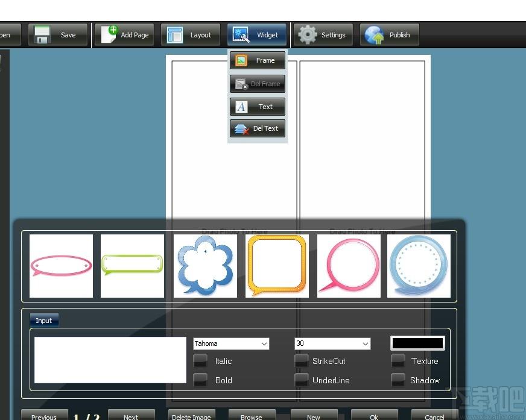Enable the Shadow option checkbox
526x420 pixels.
click(398, 380)
